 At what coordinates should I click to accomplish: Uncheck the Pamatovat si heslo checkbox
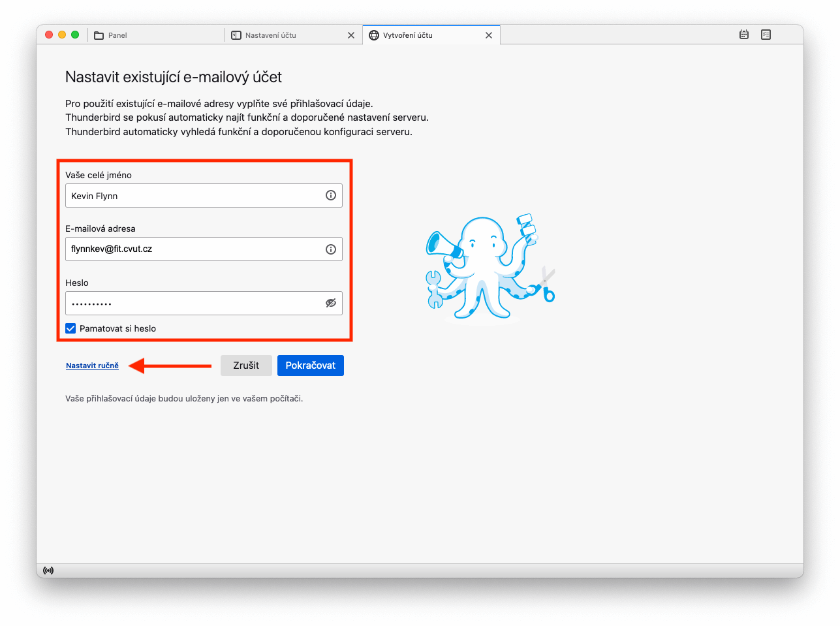coord(70,328)
